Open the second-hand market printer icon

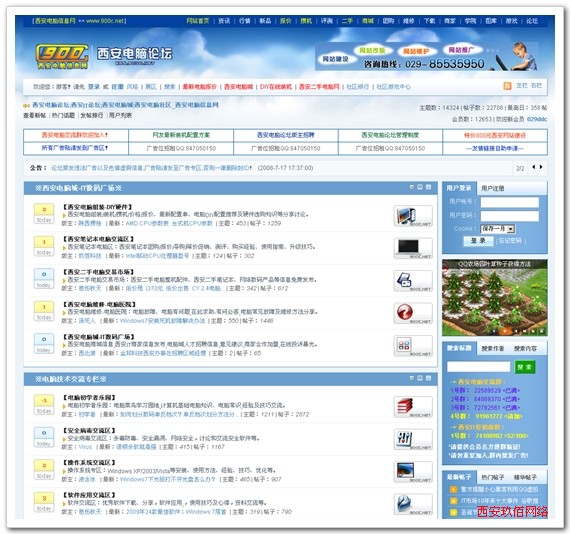pyautogui.click(x=413, y=281)
